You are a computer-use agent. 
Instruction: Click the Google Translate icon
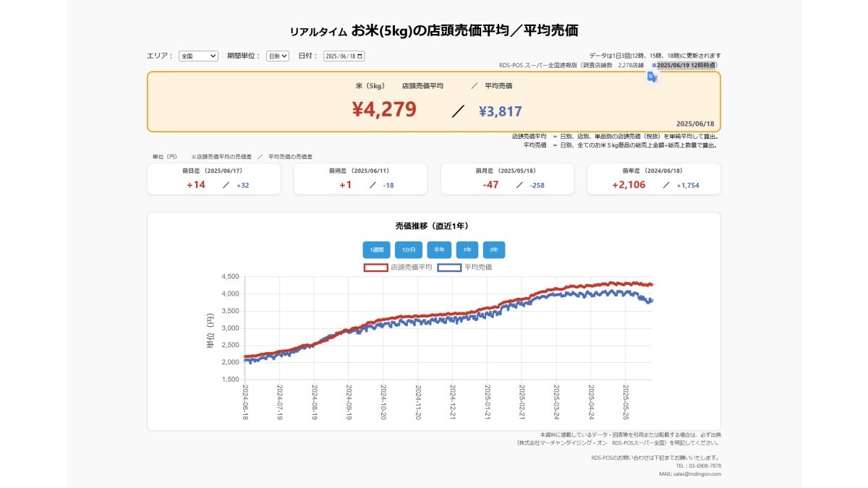[652, 77]
